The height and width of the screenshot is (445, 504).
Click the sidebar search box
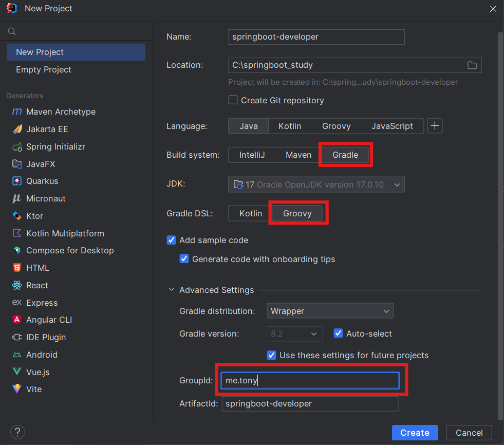coord(77,31)
